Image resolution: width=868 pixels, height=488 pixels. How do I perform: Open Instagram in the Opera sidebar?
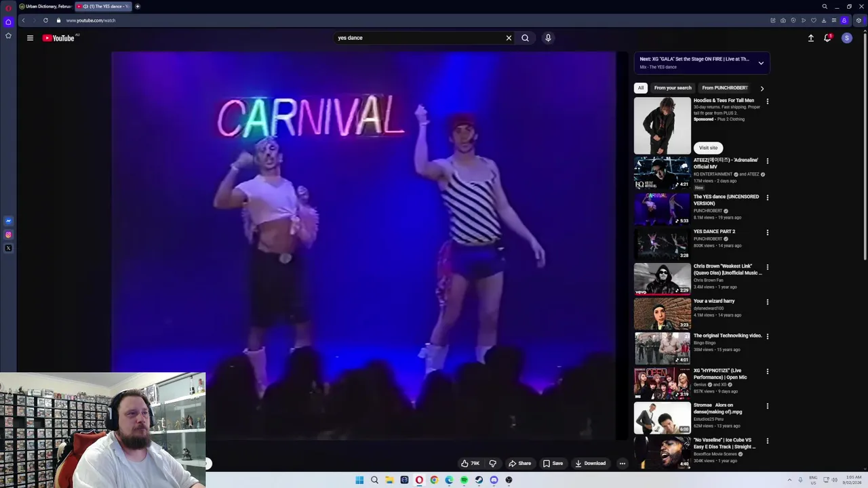[8, 235]
